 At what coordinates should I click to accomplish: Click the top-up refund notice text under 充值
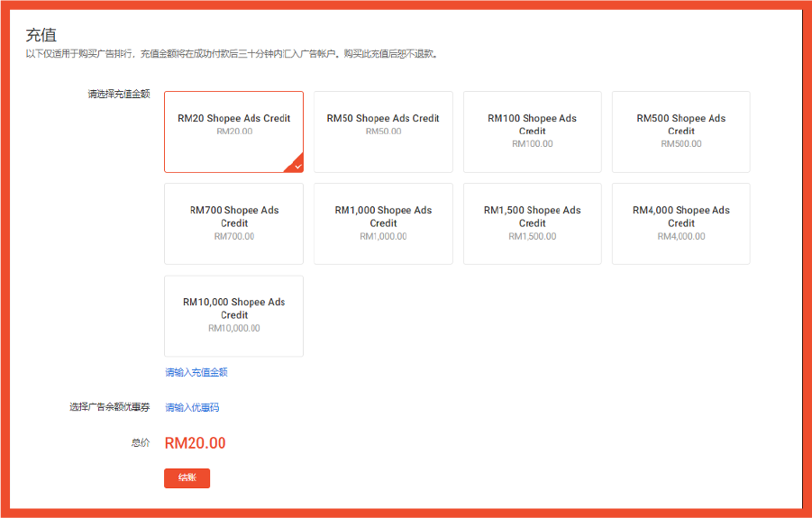coord(233,54)
